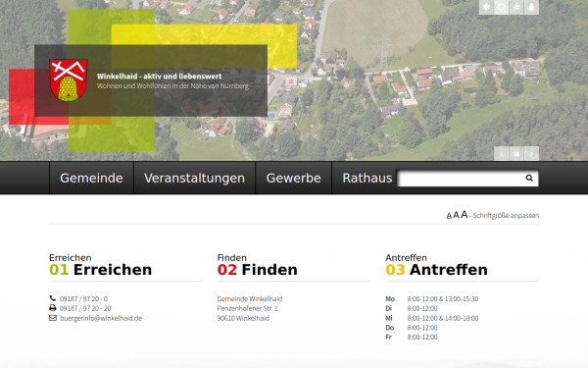Image resolution: width=588 pixels, height=368 pixels.
Task: Click Wednesday hours '8:00-12:00 & 14:00-18:00'
Action: point(443,318)
